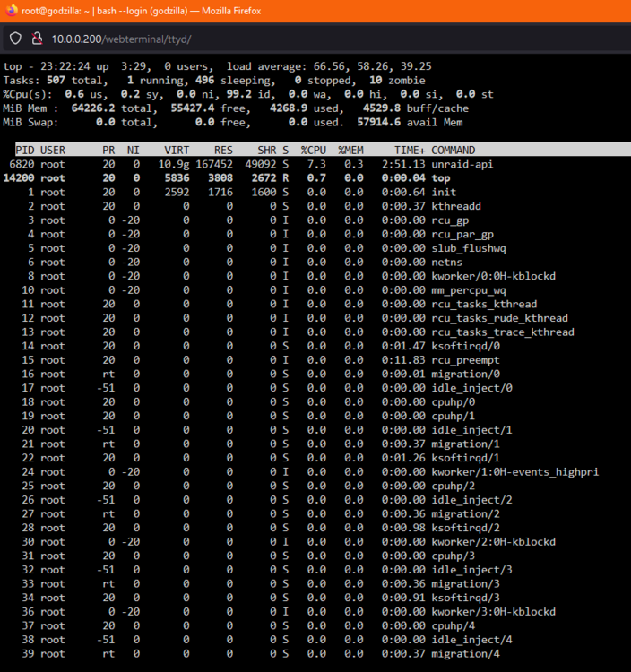
Task: Click PID 14200 in bold row
Action: click(x=19, y=178)
